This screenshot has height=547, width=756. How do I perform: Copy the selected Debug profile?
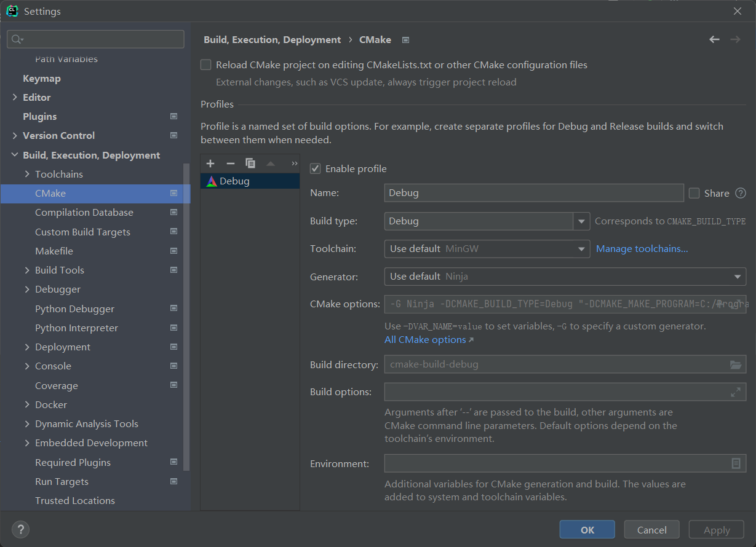pyautogui.click(x=250, y=163)
